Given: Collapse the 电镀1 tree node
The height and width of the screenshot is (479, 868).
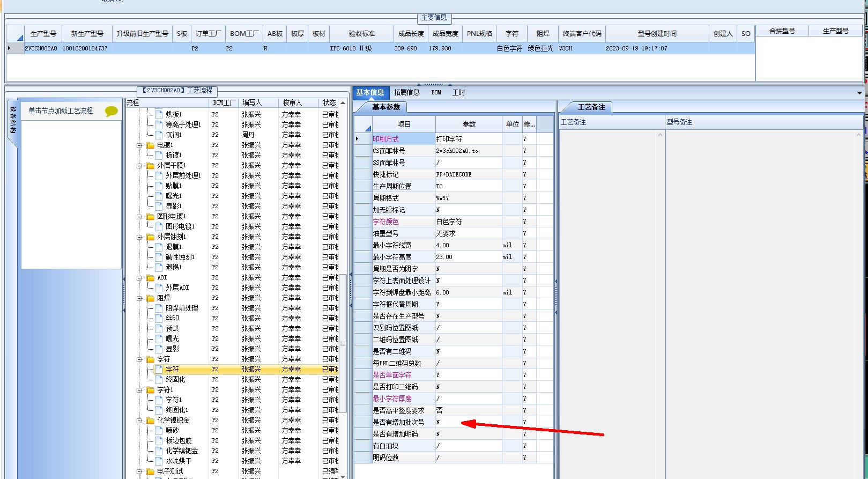Looking at the screenshot, I should 139,145.
